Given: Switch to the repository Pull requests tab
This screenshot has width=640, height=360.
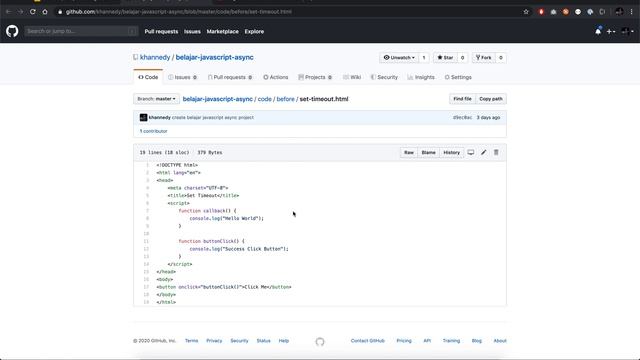Looking at the screenshot, I should coord(230,77).
